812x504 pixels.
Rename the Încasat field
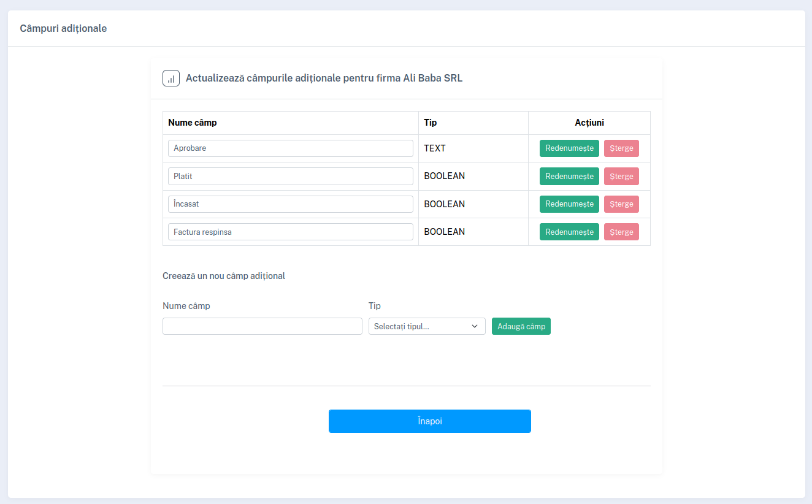coord(569,204)
